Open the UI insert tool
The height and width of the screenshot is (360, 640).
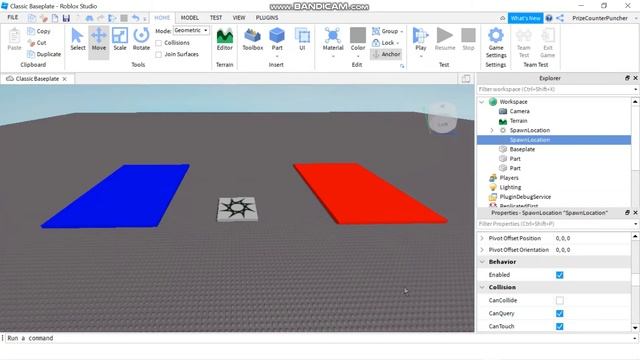point(302,40)
